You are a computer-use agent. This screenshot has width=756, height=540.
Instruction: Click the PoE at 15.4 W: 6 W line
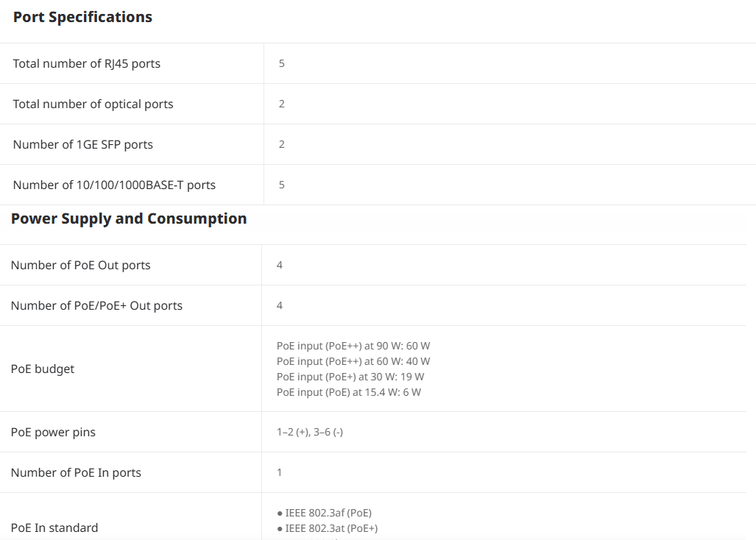point(349,392)
